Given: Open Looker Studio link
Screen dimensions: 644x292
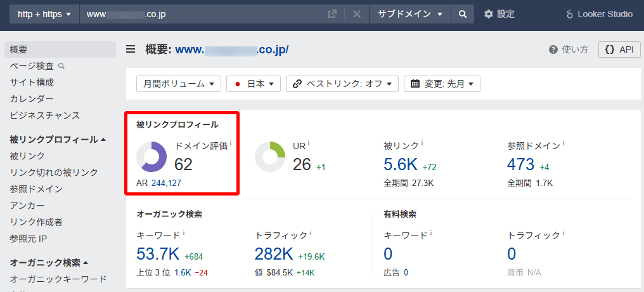Looking at the screenshot, I should pyautogui.click(x=599, y=14).
